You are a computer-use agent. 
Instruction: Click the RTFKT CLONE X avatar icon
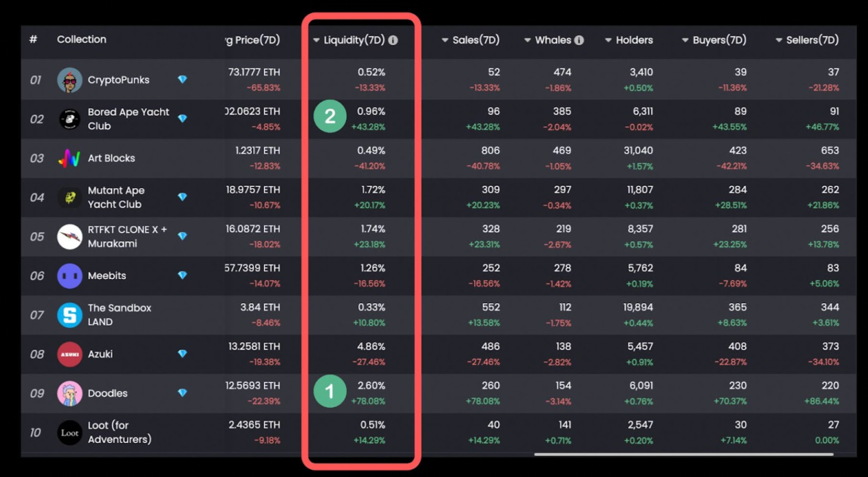click(70, 236)
